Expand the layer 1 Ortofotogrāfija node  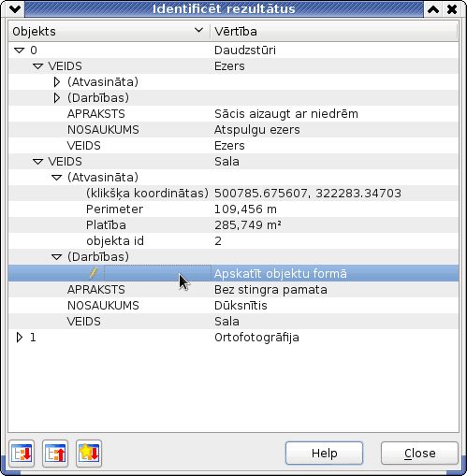tap(20, 338)
